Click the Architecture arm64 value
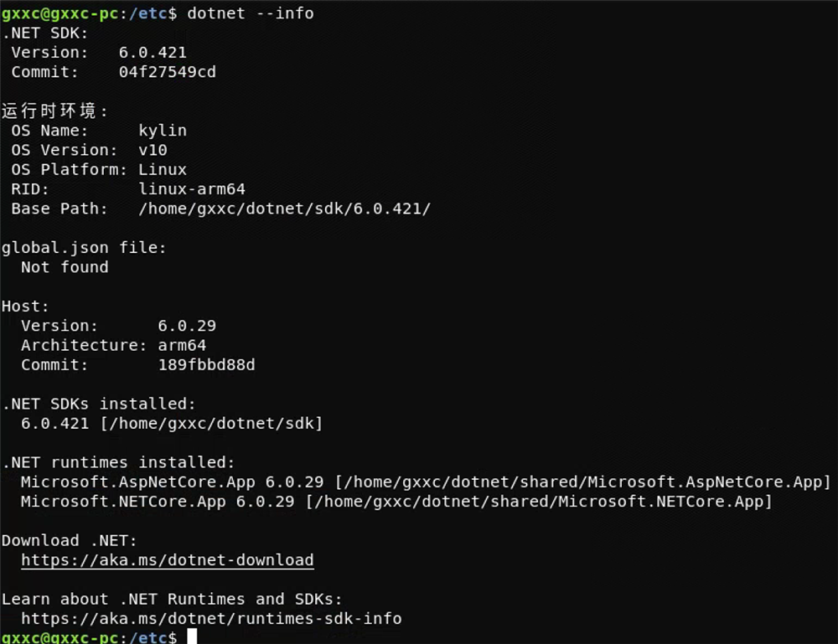 pos(182,346)
